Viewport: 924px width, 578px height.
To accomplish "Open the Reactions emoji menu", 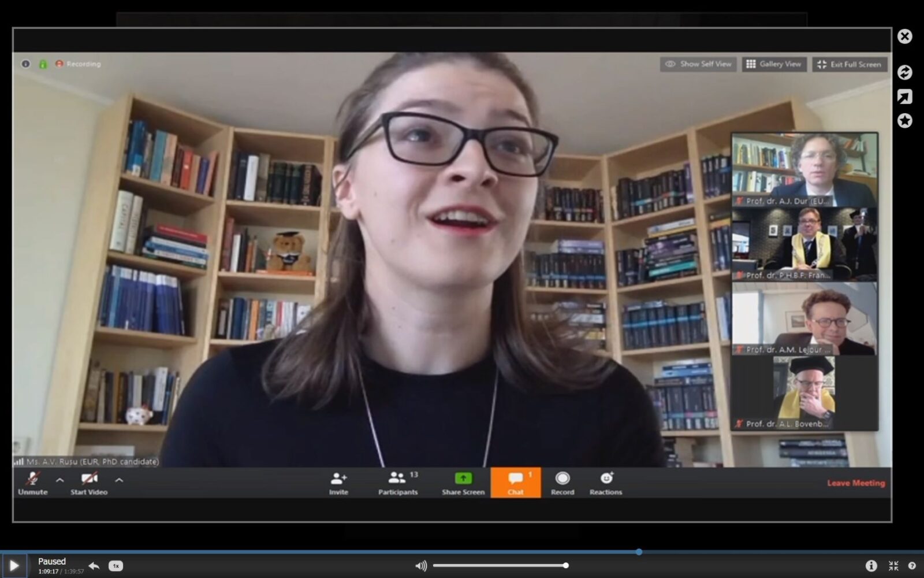I will 606,479.
